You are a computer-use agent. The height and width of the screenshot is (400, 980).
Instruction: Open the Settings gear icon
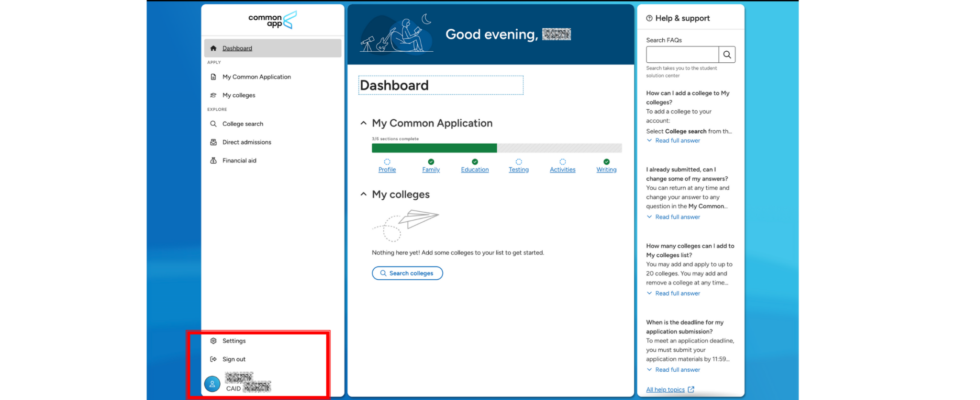point(213,341)
